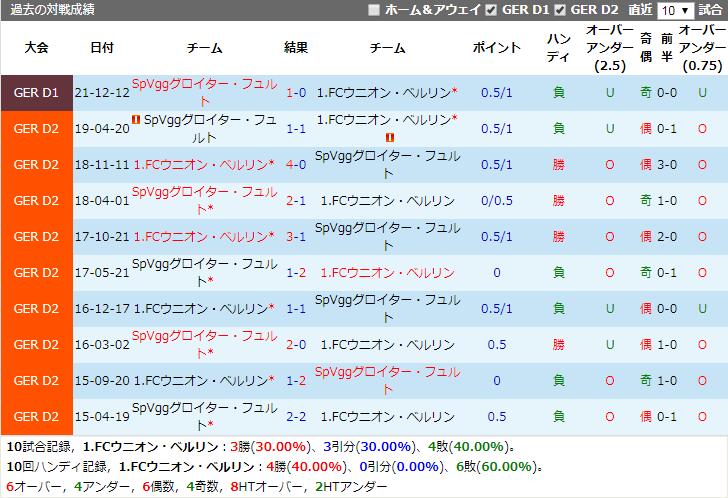Open the 3-1 result of 17-10-21 match
Image resolution: width=728 pixels, height=498 pixels.
tap(296, 237)
